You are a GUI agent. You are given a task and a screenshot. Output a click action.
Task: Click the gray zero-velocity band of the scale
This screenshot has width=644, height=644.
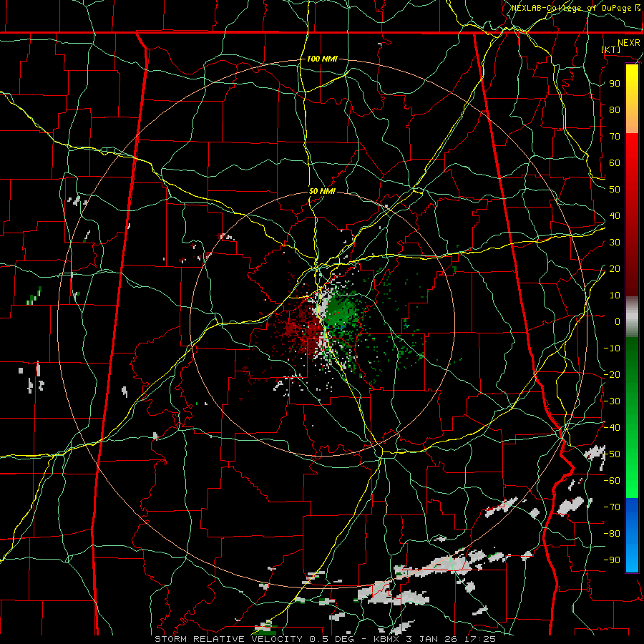pyautogui.click(x=632, y=317)
